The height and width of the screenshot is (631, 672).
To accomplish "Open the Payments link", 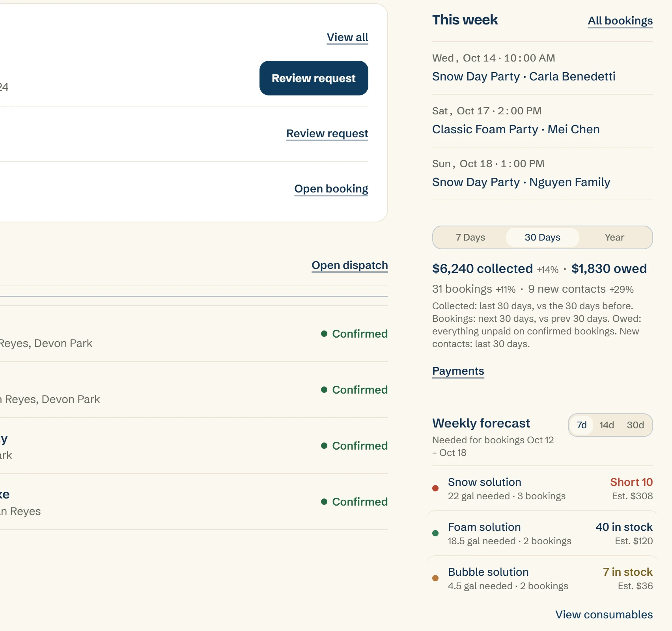I will [458, 371].
